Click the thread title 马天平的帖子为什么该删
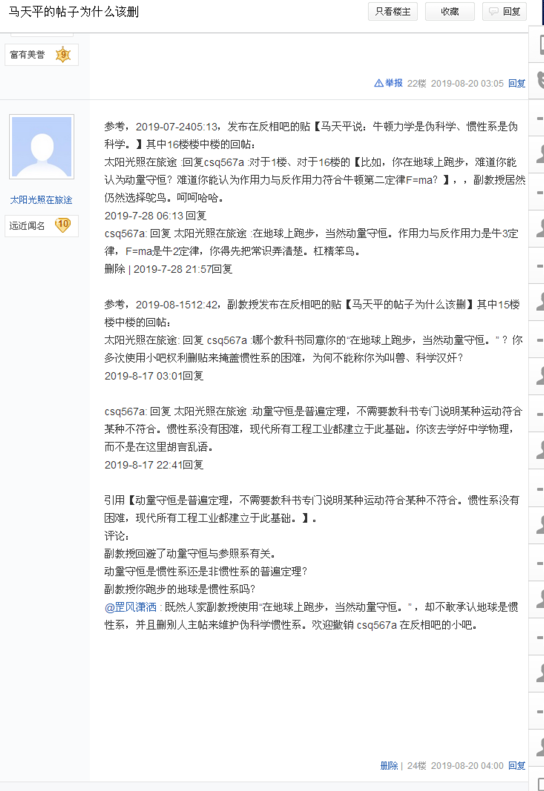Image resolution: width=544 pixels, height=791 pixels. 74,12
